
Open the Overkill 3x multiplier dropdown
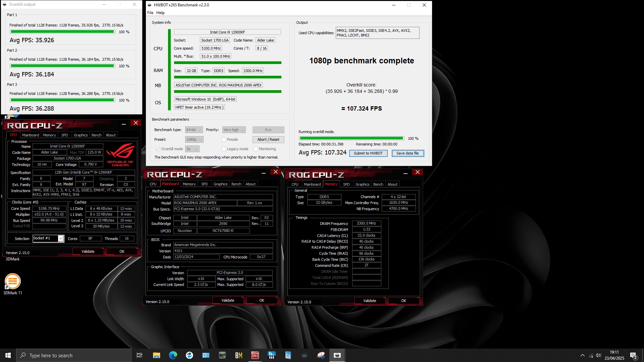[192, 149]
